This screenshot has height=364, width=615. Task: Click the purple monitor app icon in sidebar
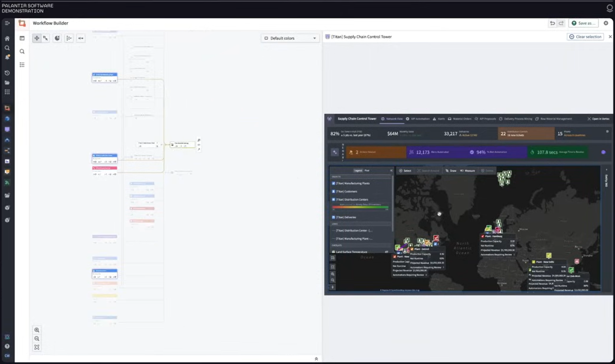pos(7,129)
